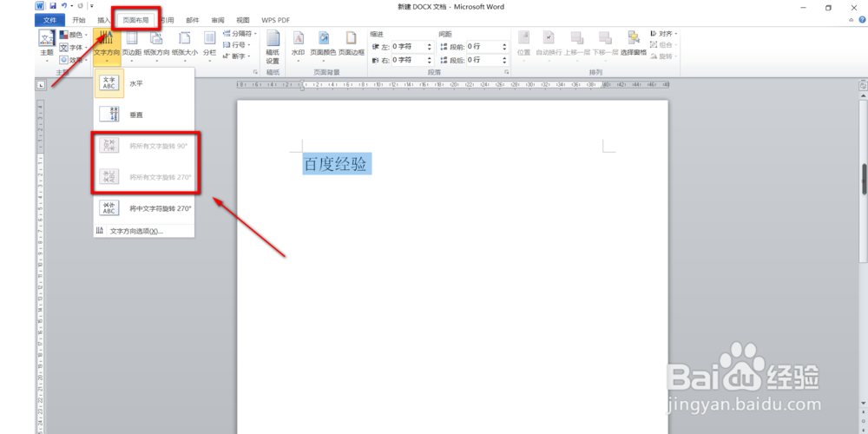
Task: Open 页面边框 page borders dialog
Action: [x=352, y=44]
